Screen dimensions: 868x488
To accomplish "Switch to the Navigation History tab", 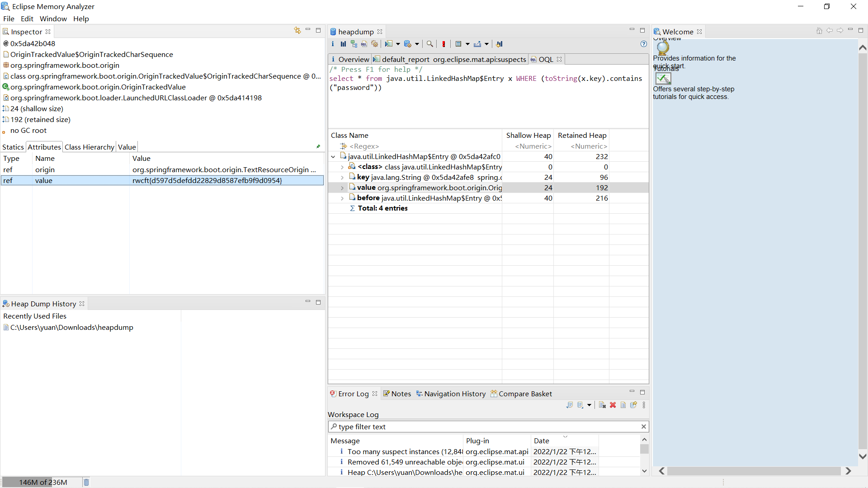I will 451,394.
